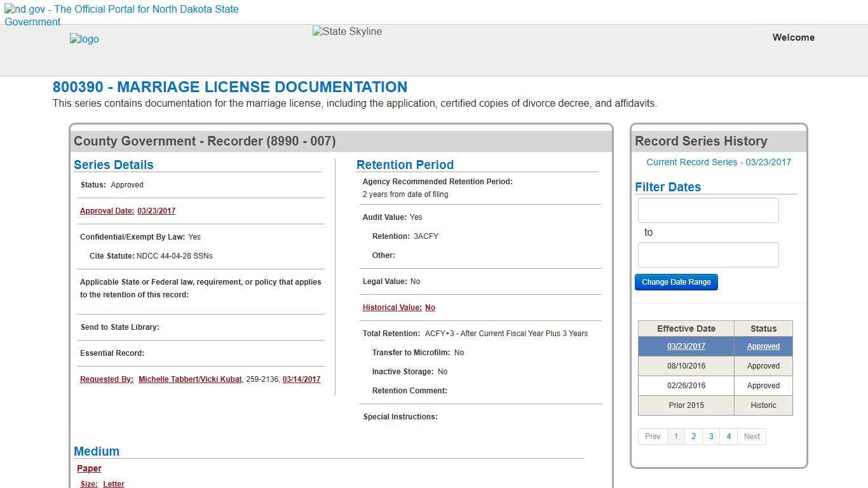
Task: Click 03/23/2017 effective date in history table
Action: (x=686, y=346)
